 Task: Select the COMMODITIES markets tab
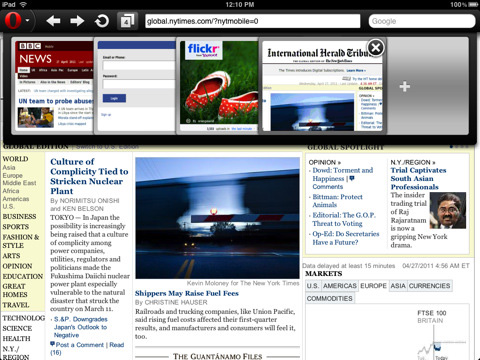(330, 298)
